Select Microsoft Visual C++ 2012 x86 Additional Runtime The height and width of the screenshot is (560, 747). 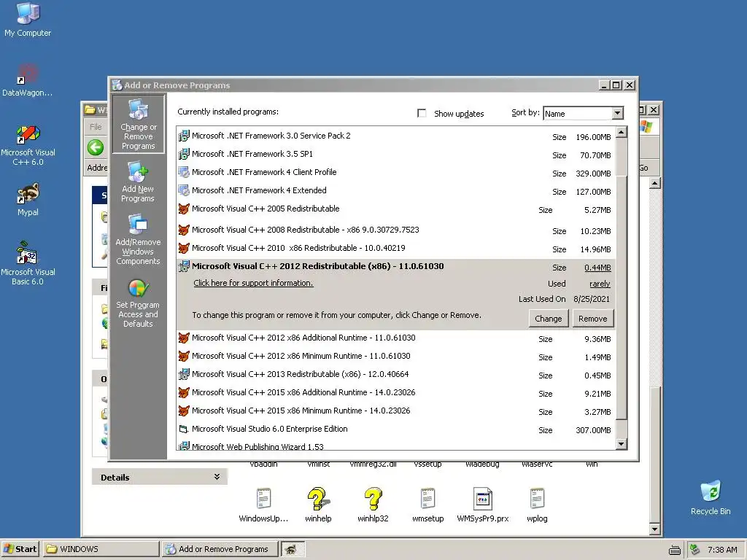396,338
